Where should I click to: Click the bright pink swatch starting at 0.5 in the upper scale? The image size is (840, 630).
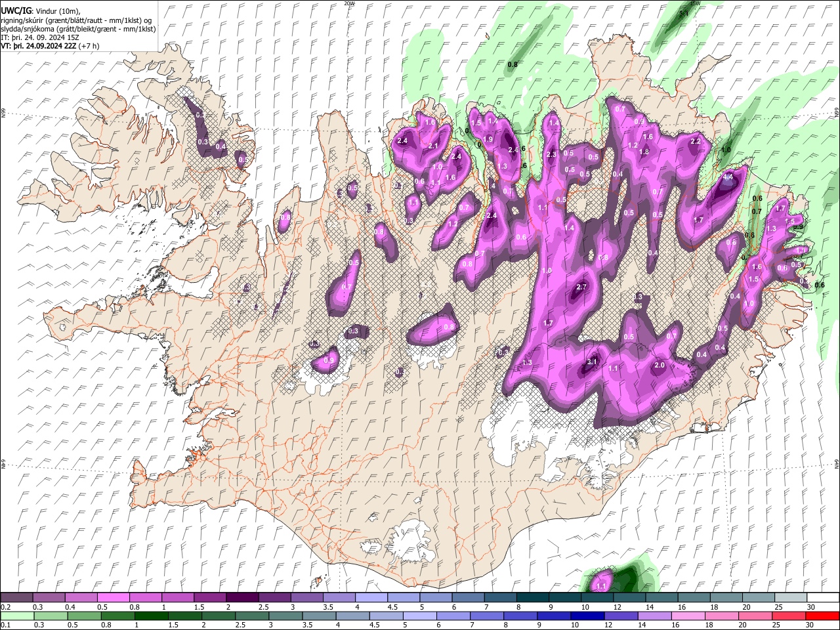click(113, 598)
